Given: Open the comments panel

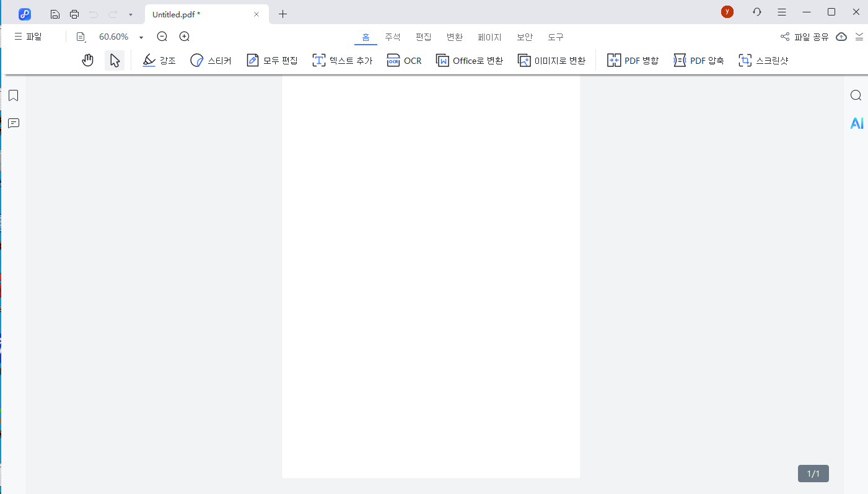Looking at the screenshot, I should point(13,123).
